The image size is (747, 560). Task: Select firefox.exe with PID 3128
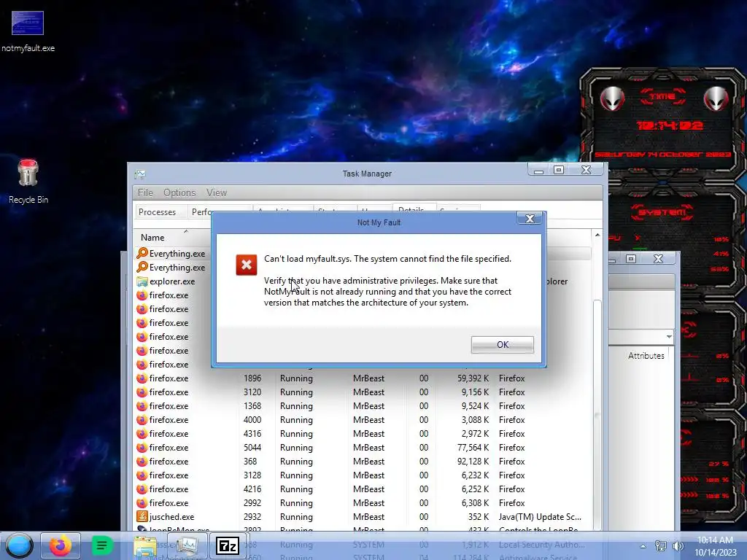362,475
